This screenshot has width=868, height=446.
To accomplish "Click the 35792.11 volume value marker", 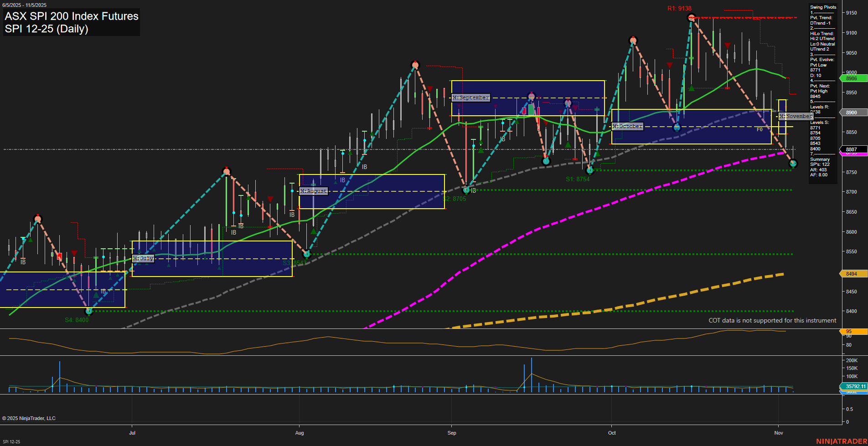I will (x=854, y=386).
